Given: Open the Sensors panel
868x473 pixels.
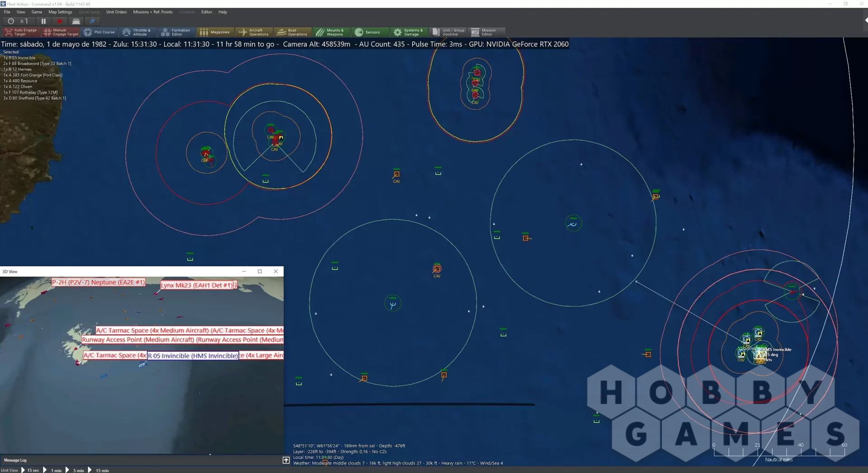Looking at the screenshot, I should (x=370, y=32).
